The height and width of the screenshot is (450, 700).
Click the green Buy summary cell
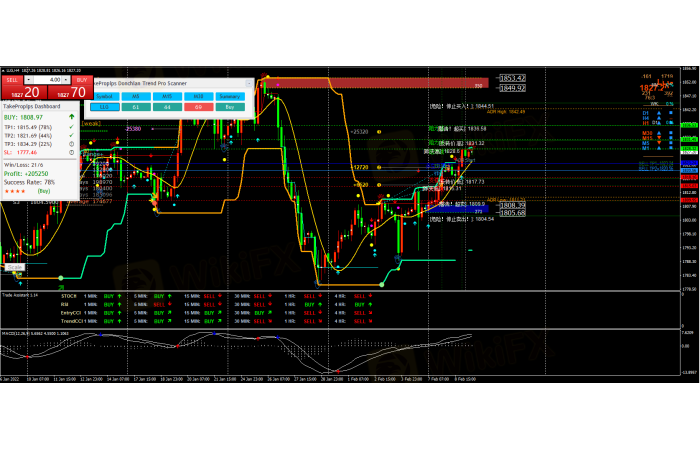click(231, 106)
